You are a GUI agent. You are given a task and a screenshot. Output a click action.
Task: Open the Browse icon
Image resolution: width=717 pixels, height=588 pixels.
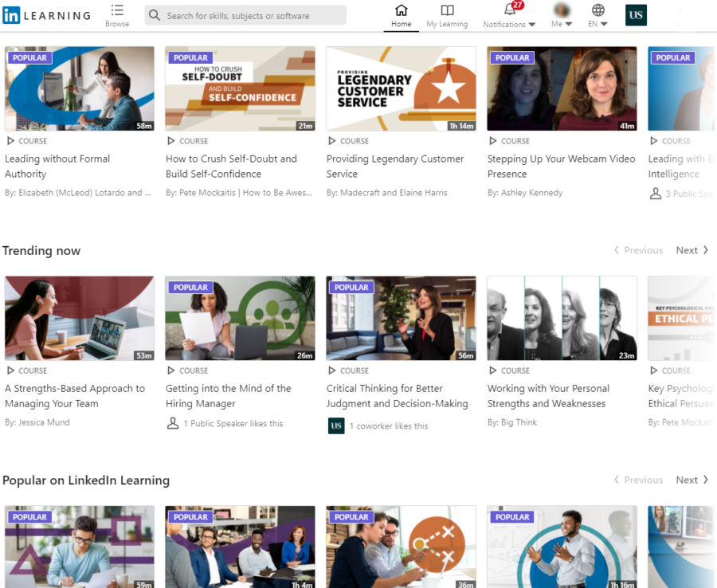[116, 11]
